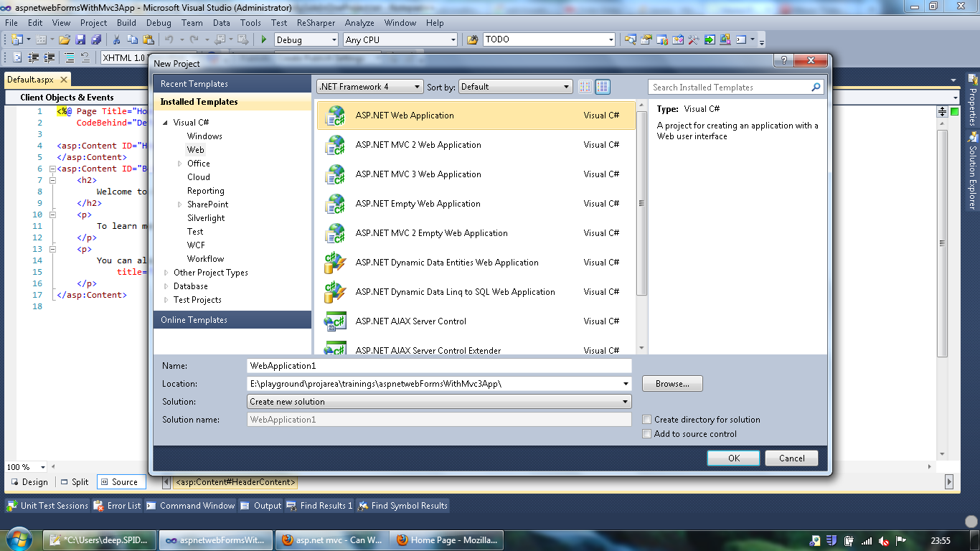Viewport: 980px width, 551px height.
Task: Enable Create directory for solution checkbox
Action: click(647, 420)
